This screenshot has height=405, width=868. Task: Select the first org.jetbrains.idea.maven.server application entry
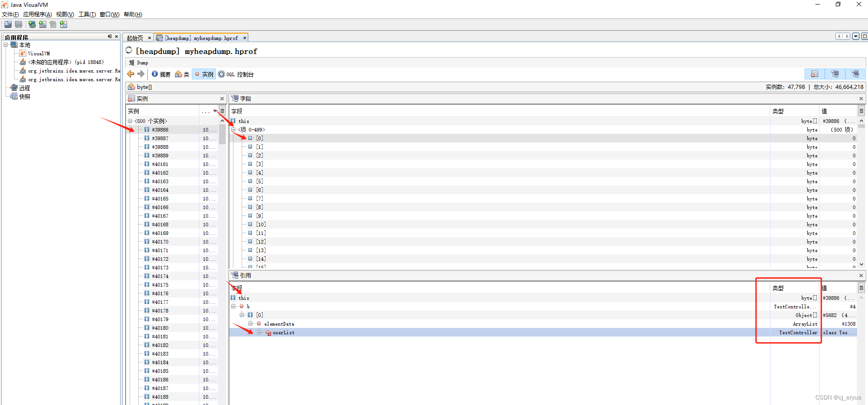70,71
